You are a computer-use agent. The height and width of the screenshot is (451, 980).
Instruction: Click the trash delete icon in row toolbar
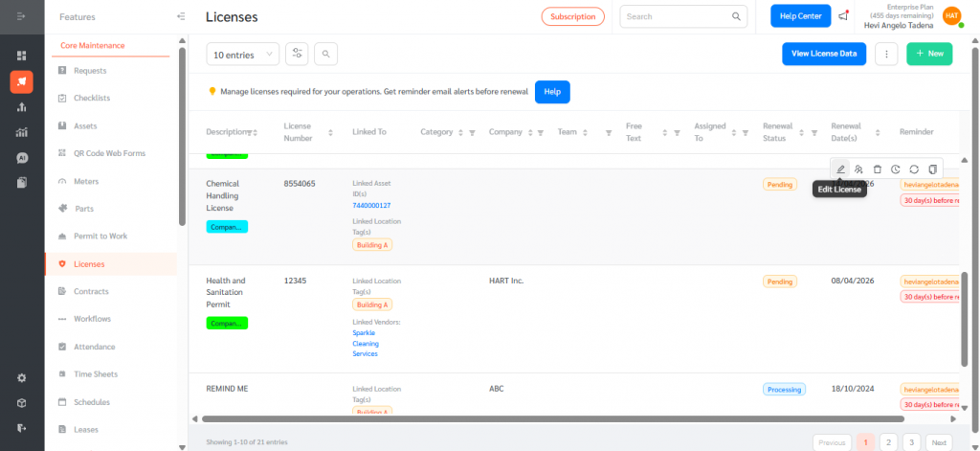(878, 169)
